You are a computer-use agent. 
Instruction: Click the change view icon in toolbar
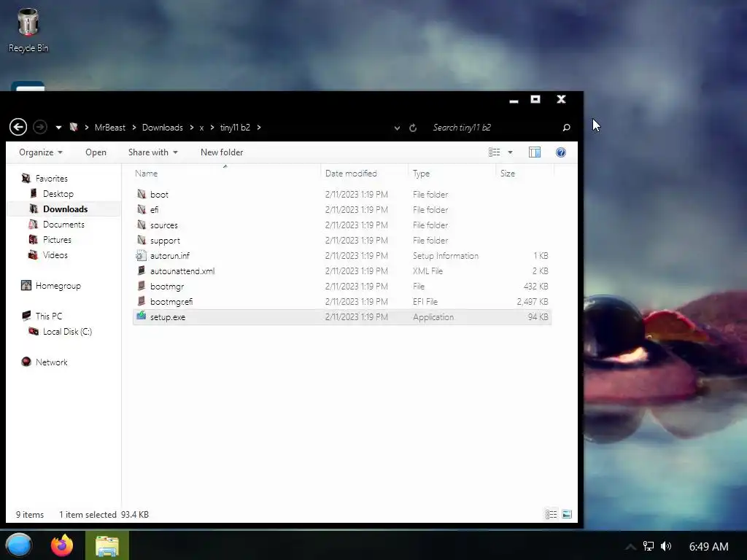click(x=494, y=152)
